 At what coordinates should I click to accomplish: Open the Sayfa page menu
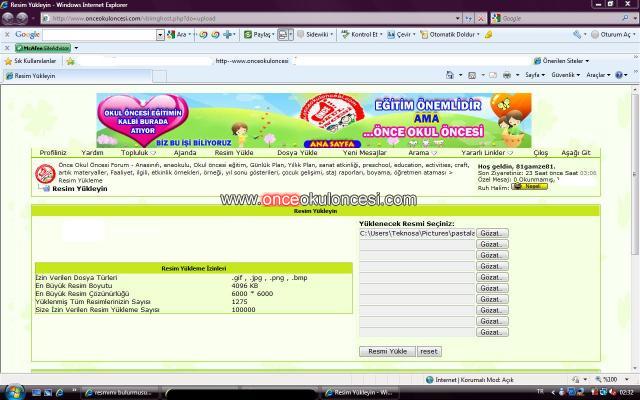point(535,75)
